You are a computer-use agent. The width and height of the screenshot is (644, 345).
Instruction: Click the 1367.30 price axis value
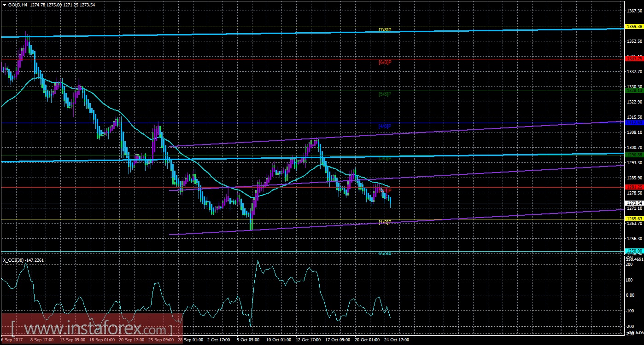tap(634, 11)
